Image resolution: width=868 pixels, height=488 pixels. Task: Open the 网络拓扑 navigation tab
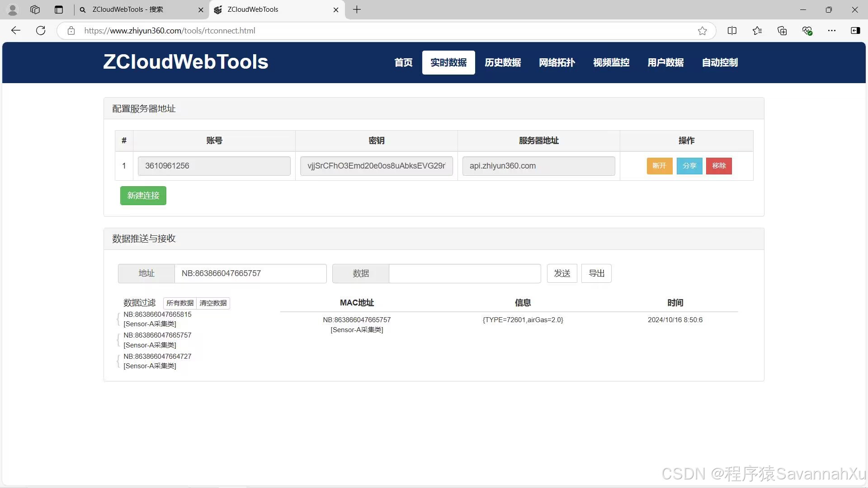557,62
